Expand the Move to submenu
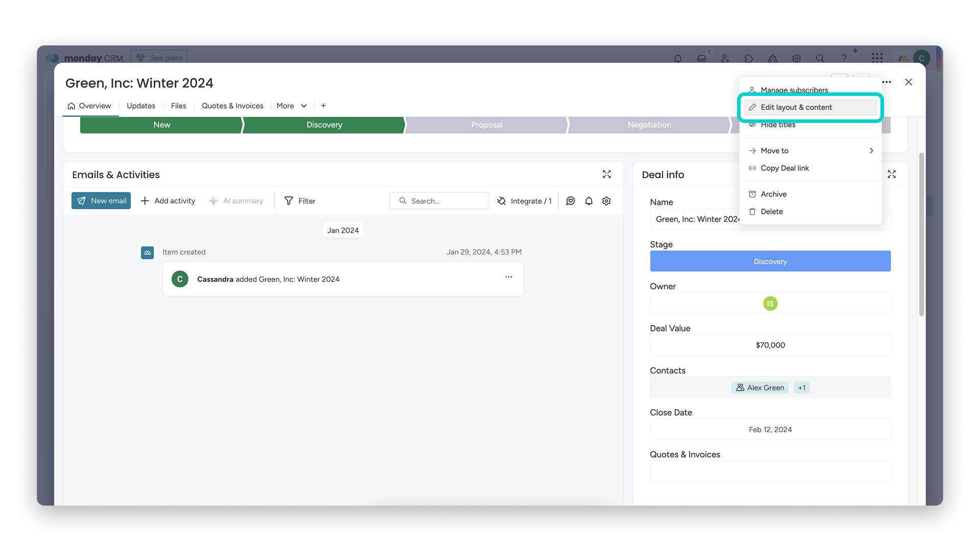 tap(811, 151)
